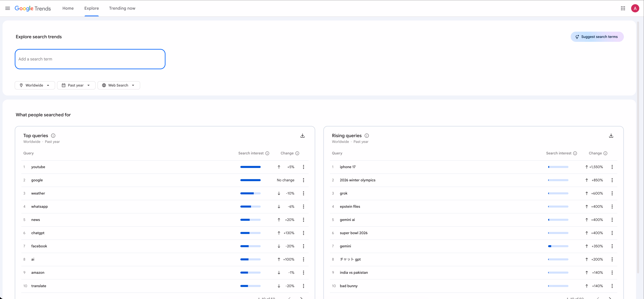This screenshot has width=644, height=299.
Task: Open the Web Search category dropdown
Action: pyautogui.click(x=119, y=85)
